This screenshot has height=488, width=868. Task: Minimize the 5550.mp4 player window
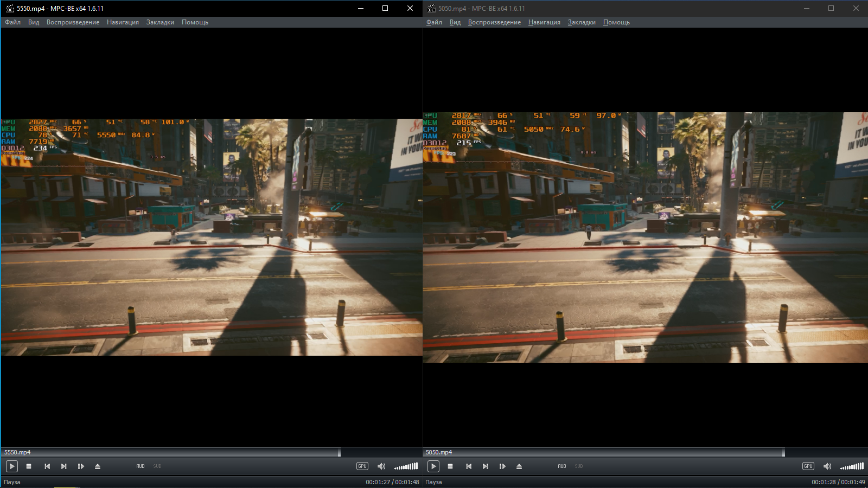(x=361, y=8)
